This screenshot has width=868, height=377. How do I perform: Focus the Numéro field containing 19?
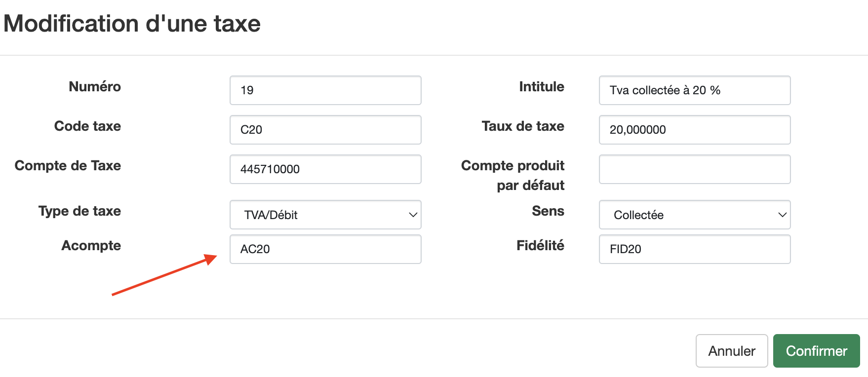click(x=325, y=90)
